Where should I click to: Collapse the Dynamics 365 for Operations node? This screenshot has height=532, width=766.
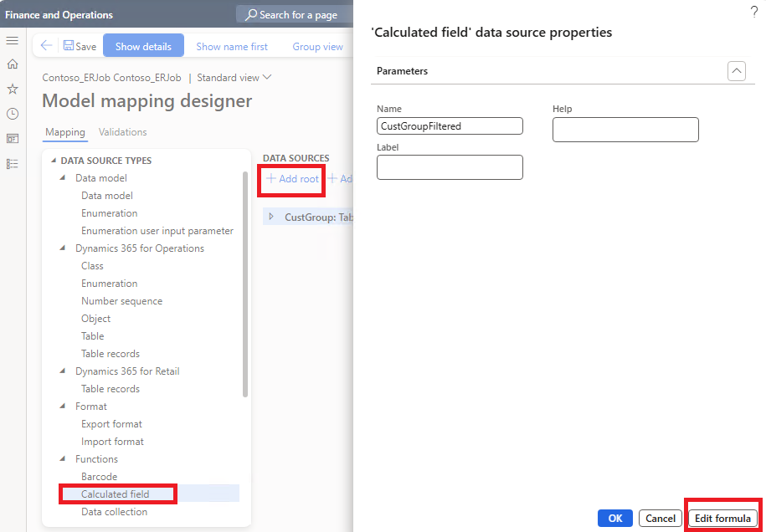point(64,248)
